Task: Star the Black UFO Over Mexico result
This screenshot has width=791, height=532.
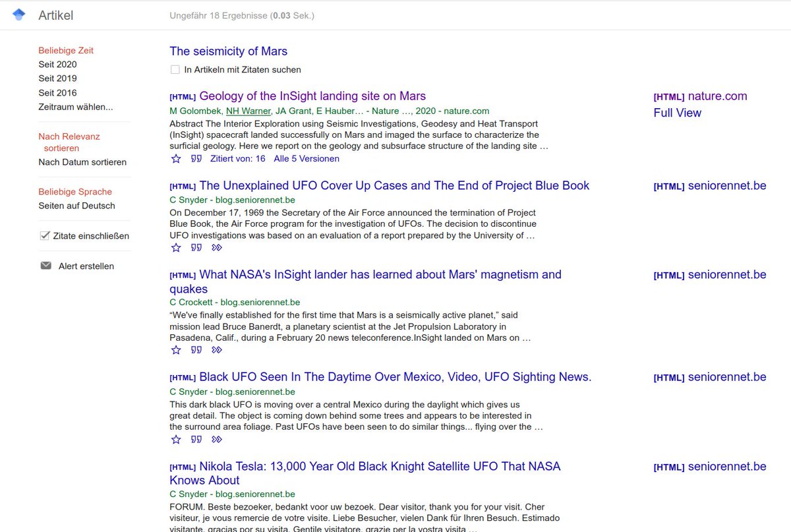Action: tap(176, 439)
